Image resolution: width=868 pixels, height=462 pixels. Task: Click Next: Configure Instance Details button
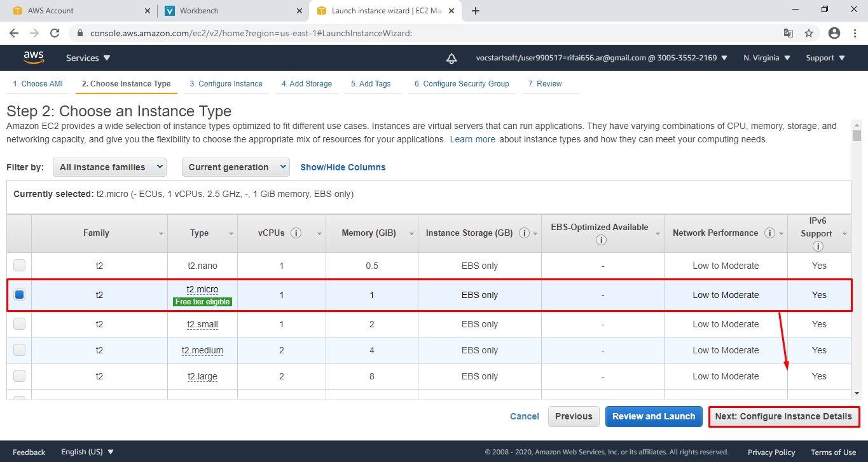click(783, 417)
